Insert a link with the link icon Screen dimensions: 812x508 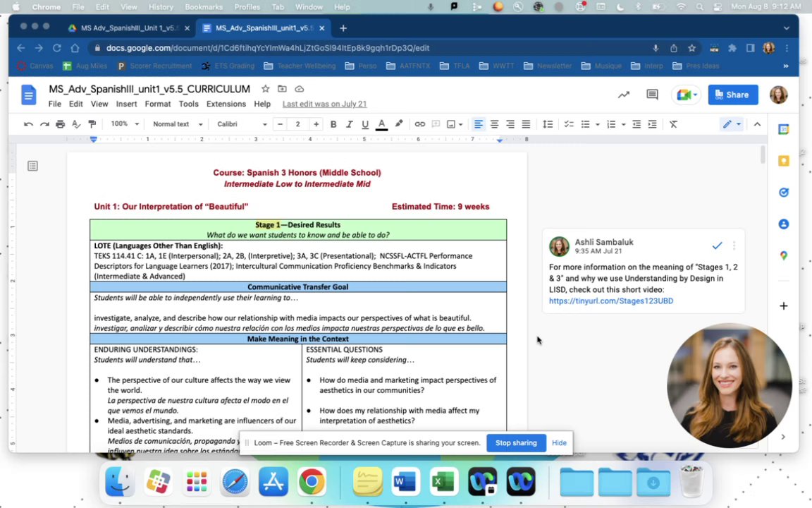(x=420, y=124)
